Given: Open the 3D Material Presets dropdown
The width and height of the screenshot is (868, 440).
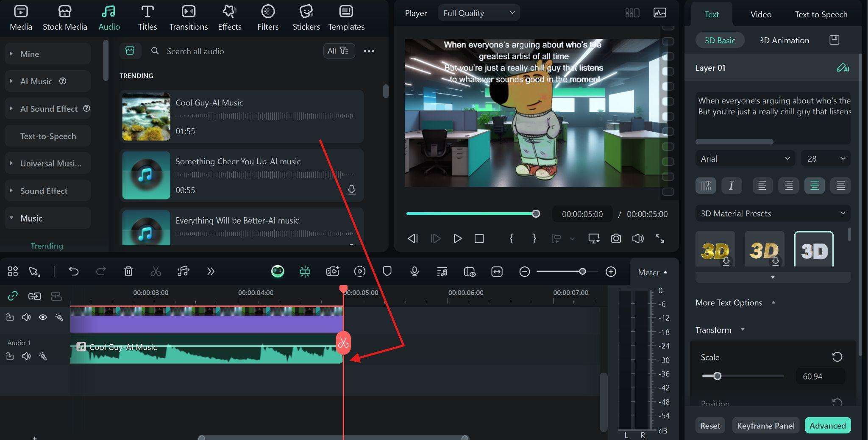Looking at the screenshot, I should [x=773, y=213].
